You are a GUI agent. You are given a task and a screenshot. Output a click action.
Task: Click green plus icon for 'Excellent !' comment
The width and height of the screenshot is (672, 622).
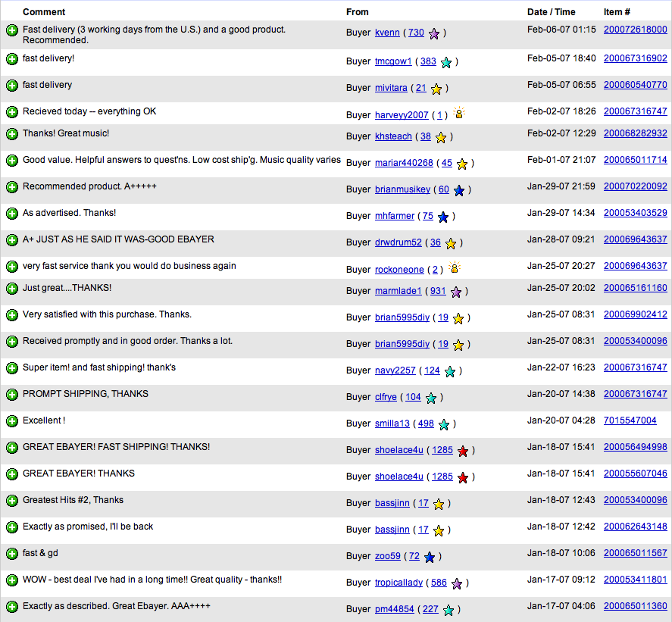pos(12,421)
